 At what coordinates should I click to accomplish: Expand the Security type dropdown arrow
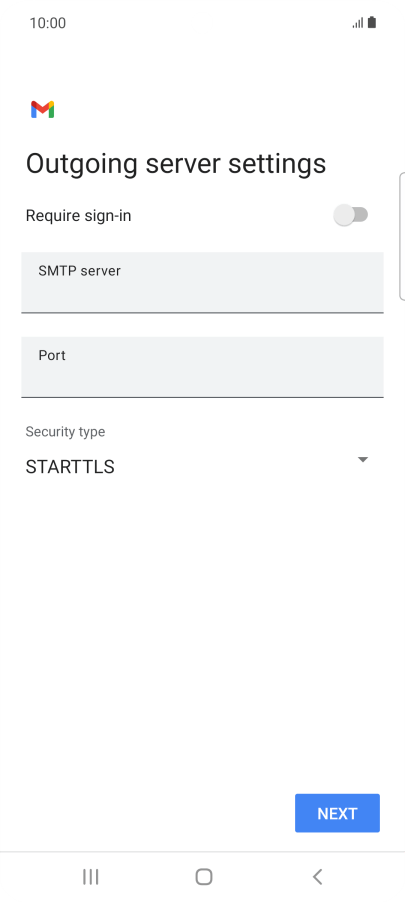pyautogui.click(x=362, y=459)
